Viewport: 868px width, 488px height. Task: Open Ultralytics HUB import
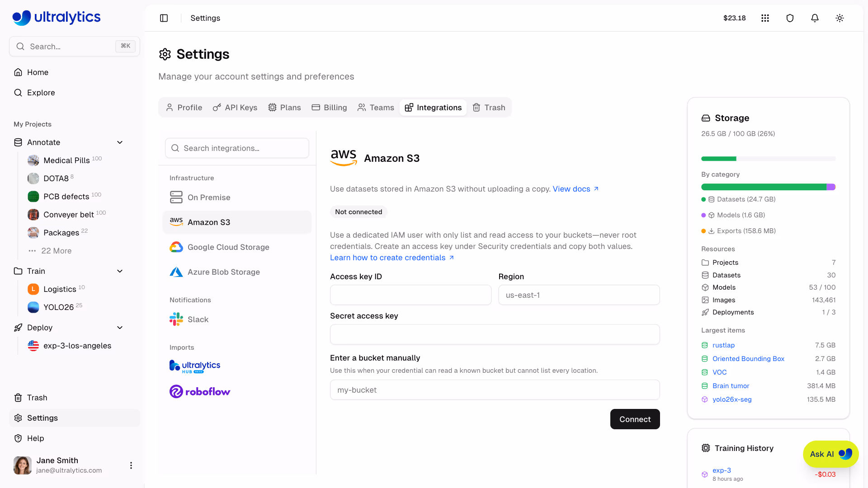(x=195, y=366)
